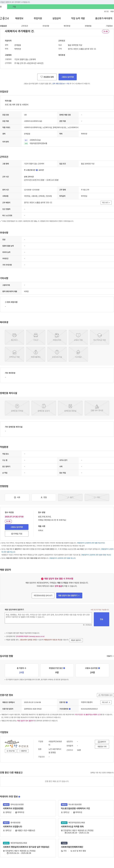
Task: Click into the 채용 담당자에게 질문하기 text box
Action: point(48,618)
